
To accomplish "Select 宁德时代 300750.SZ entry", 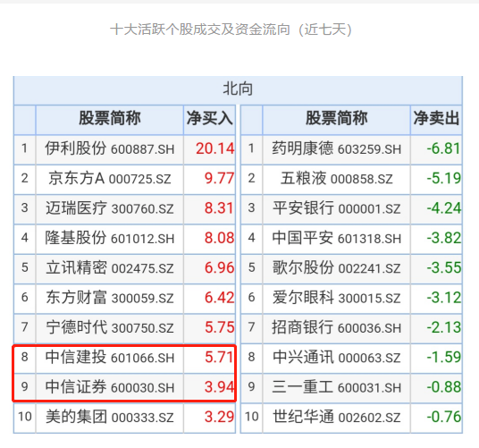I will click(110, 327).
